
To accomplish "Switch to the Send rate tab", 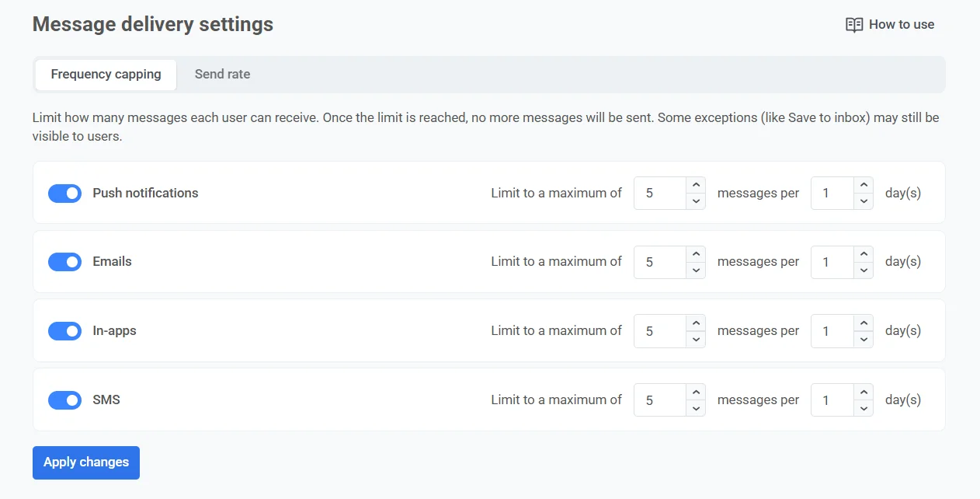I will pyautogui.click(x=222, y=75).
